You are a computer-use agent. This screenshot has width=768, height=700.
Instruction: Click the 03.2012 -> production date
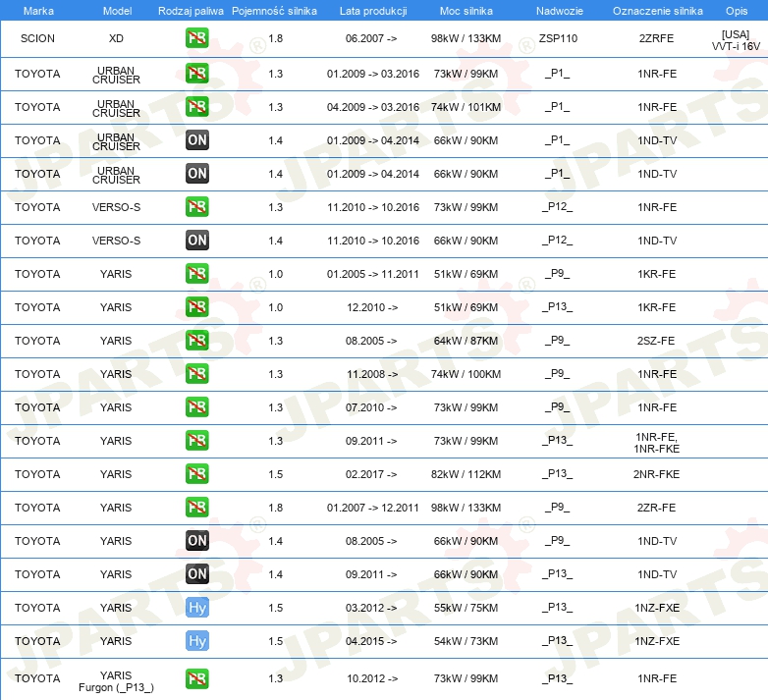click(x=371, y=608)
